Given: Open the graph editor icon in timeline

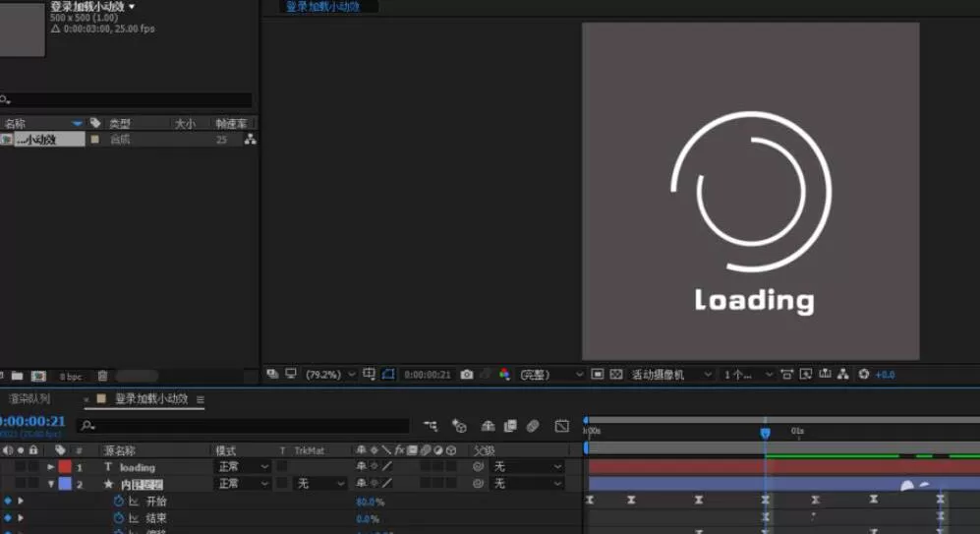Looking at the screenshot, I should click(x=562, y=426).
